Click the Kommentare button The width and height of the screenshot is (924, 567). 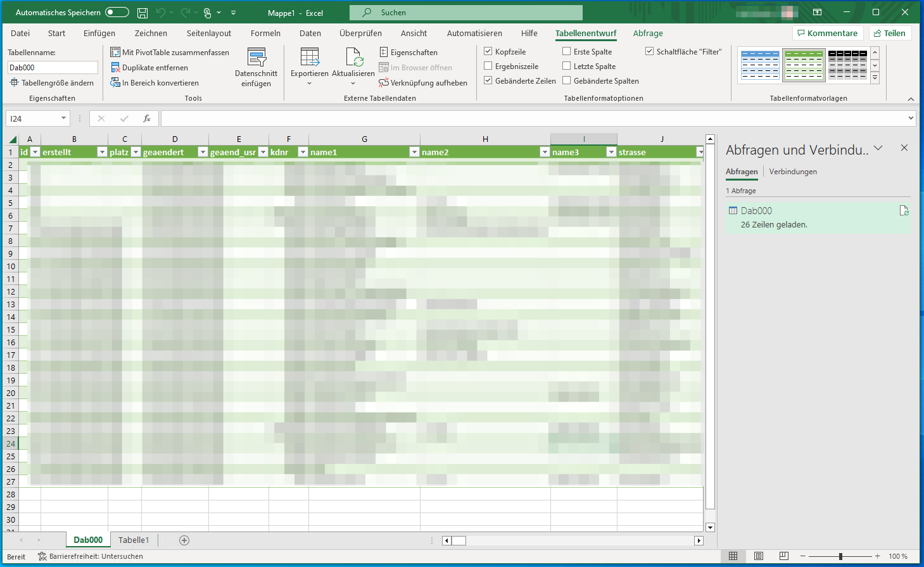pyautogui.click(x=827, y=34)
